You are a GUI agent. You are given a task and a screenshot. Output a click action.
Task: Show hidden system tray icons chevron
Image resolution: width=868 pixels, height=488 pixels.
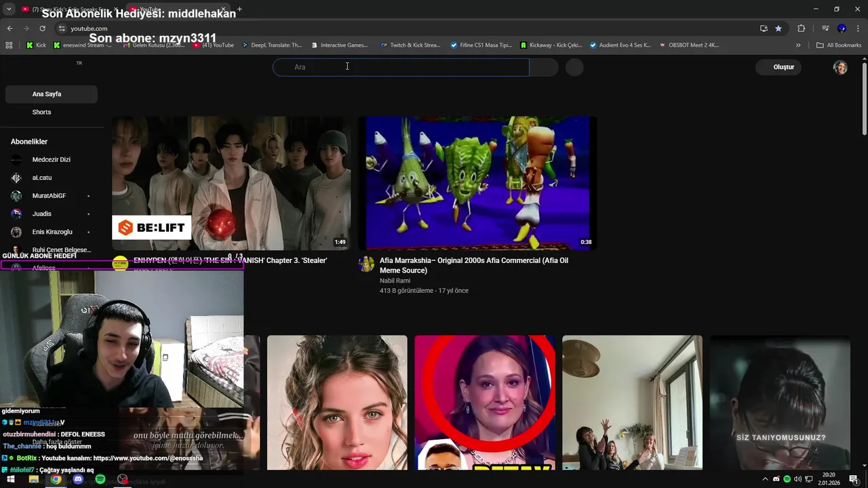[x=766, y=479]
